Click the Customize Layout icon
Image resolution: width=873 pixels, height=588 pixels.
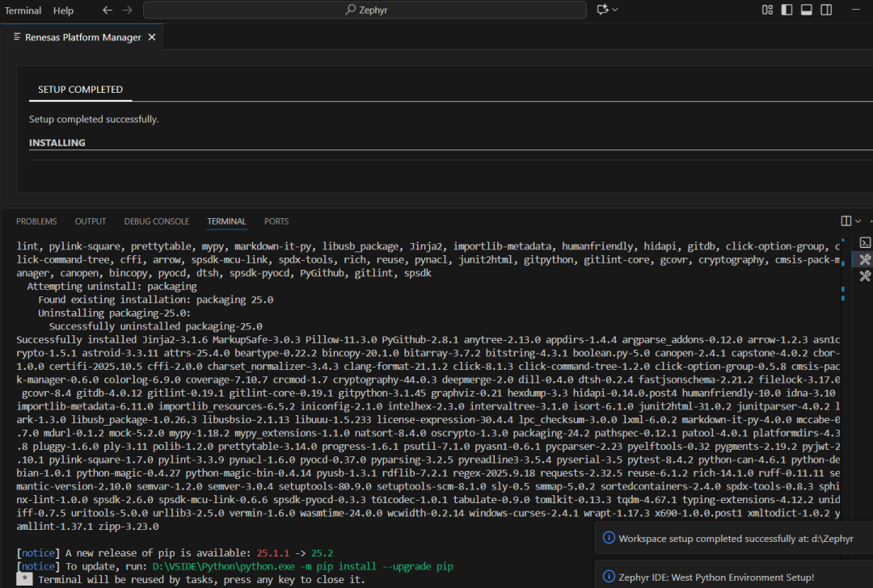(767, 10)
